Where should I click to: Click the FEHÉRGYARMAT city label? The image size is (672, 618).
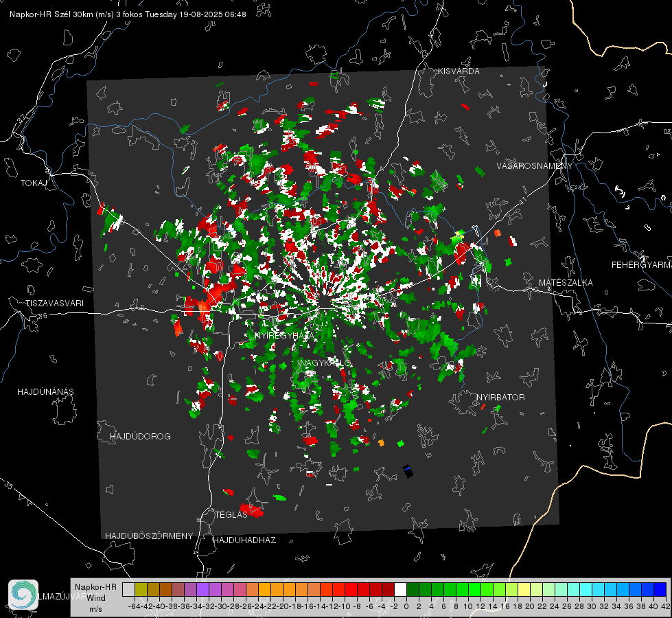click(642, 265)
